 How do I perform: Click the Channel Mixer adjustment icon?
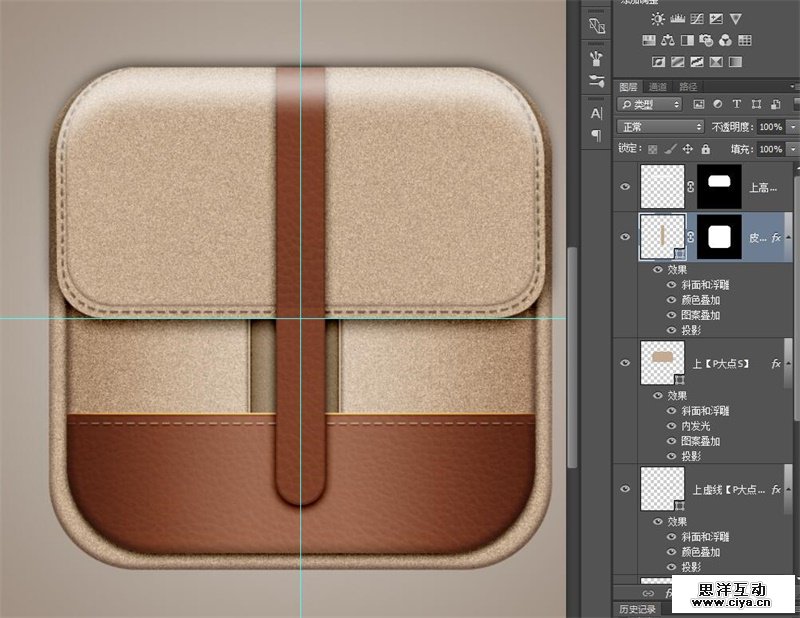(726, 41)
